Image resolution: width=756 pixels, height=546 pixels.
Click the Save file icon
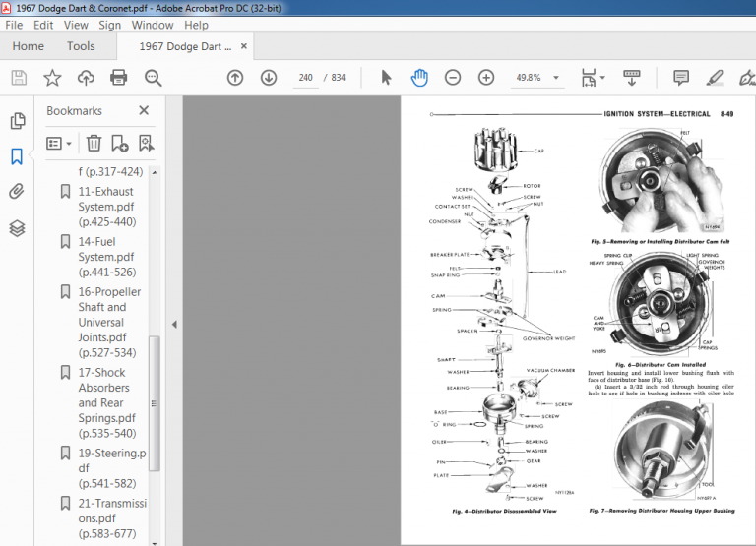(19, 78)
